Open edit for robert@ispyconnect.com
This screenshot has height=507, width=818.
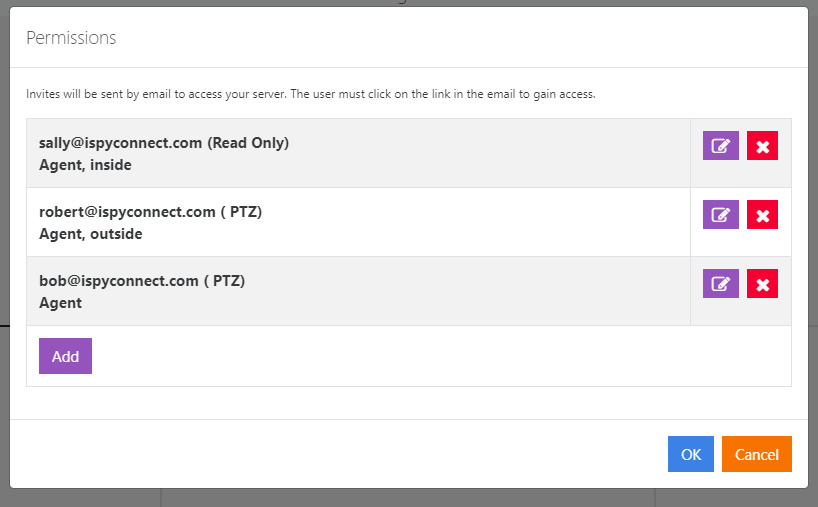click(x=720, y=215)
